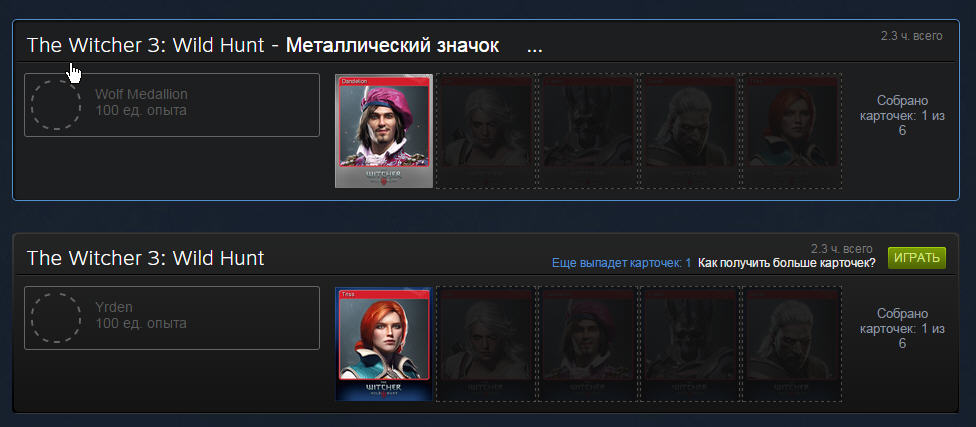Select the dimmed Triss card in foil badge row
Screen dimensions: 976x427
[792, 131]
